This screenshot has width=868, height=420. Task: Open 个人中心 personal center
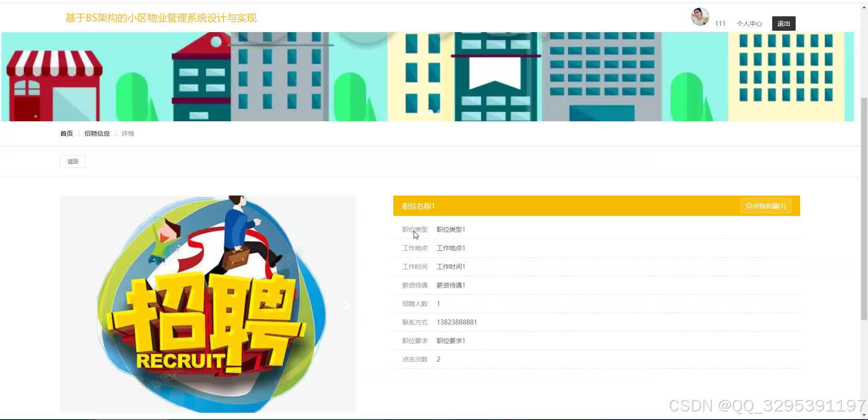749,23
